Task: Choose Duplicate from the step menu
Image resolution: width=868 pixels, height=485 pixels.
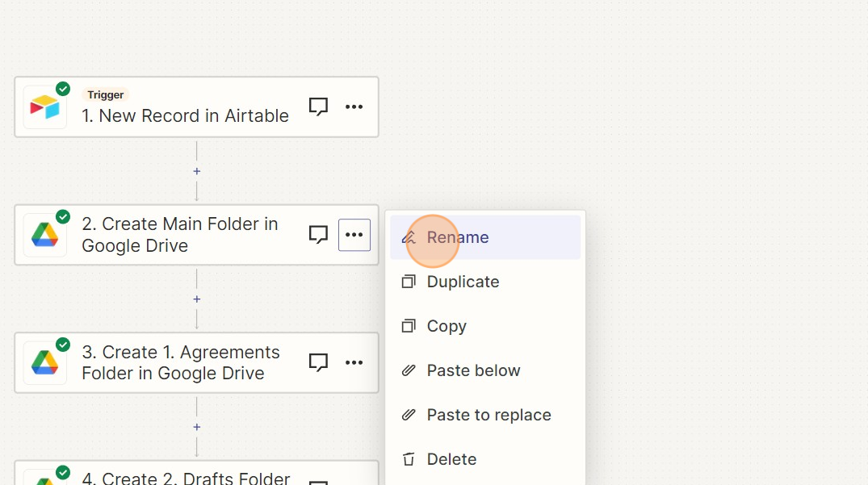Action: point(485,282)
